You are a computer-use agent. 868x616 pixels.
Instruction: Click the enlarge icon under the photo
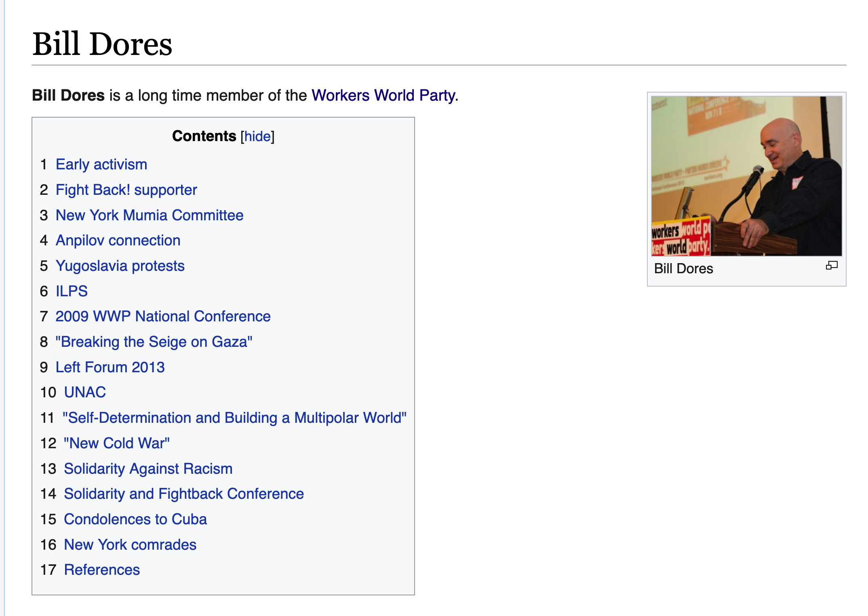click(x=832, y=266)
